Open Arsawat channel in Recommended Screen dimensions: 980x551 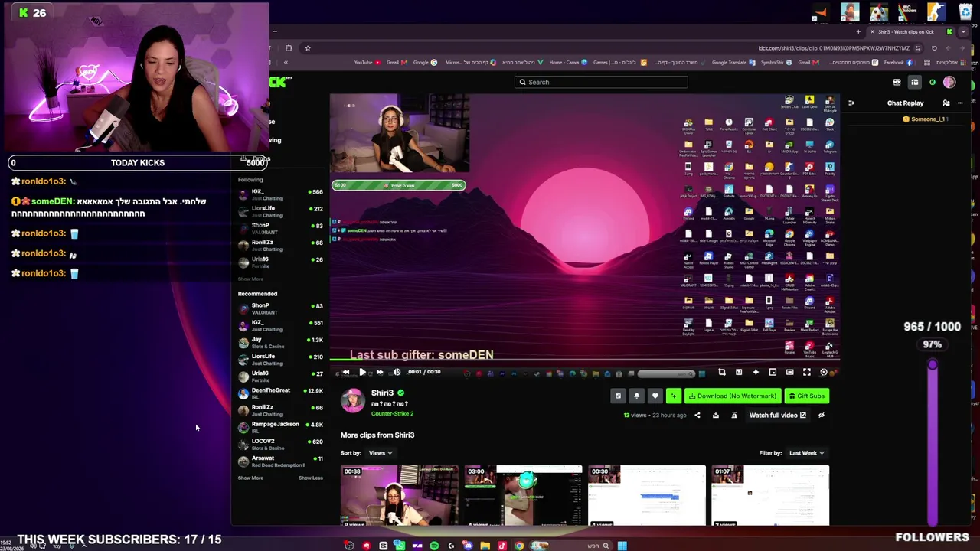point(280,461)
